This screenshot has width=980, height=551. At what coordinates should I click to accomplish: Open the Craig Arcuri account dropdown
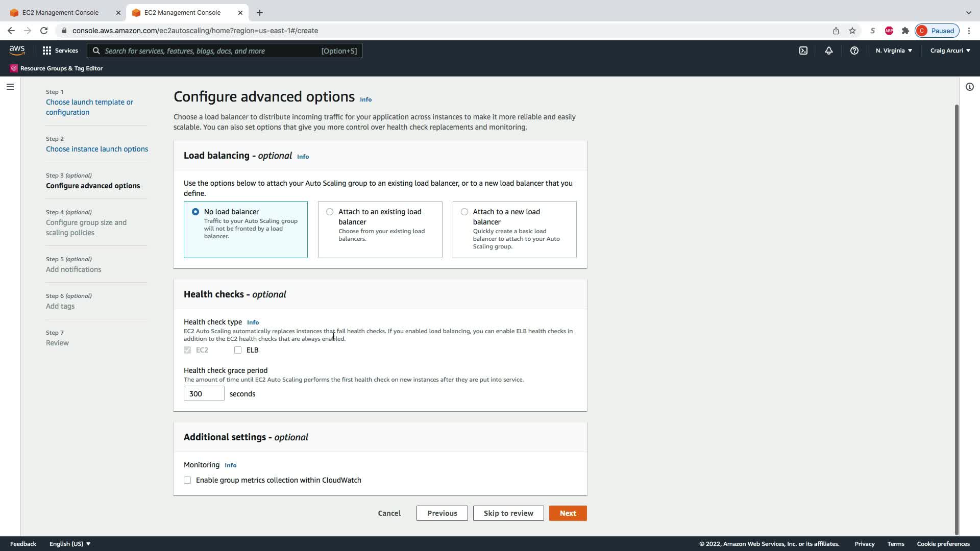point(950,51)
